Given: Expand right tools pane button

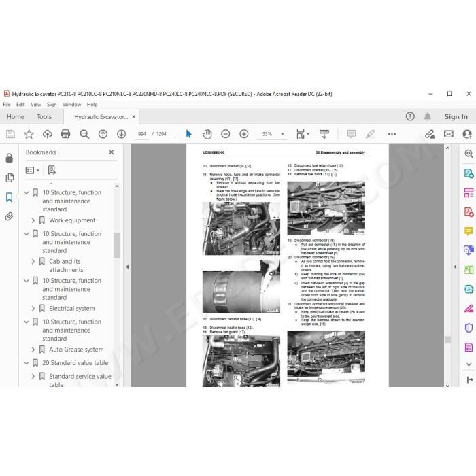Looking at the screenshot, I should pos(469,379).
